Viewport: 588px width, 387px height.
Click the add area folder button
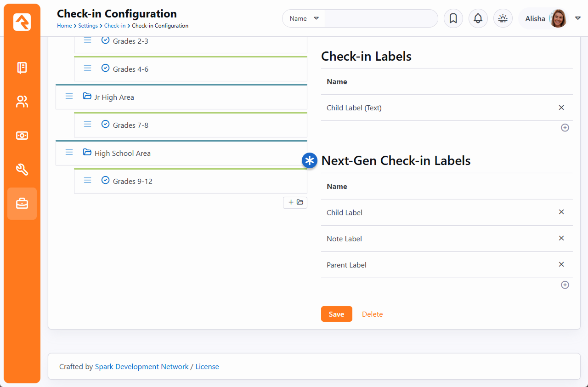coord(295,202)
